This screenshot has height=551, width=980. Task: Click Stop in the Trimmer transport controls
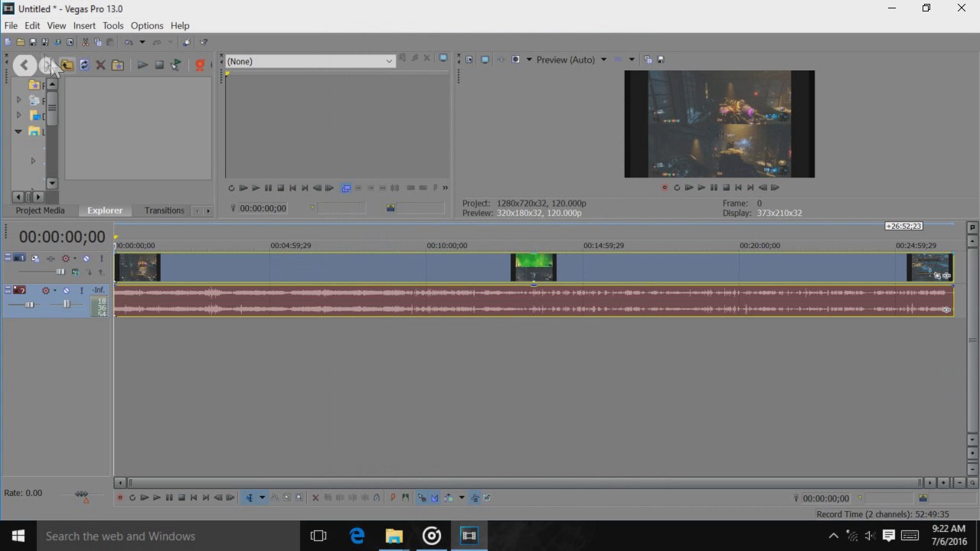(x=280, y=188)
